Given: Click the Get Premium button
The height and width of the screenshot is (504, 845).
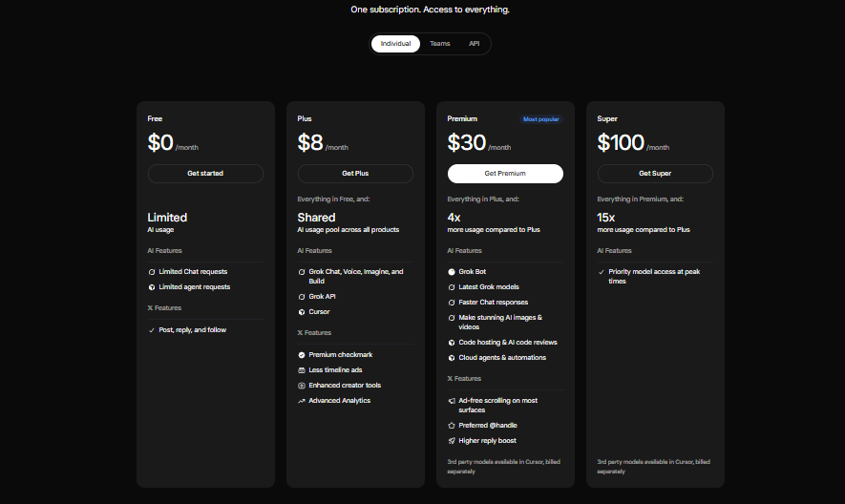Looking at the screenshot, I should pos(505,174).
